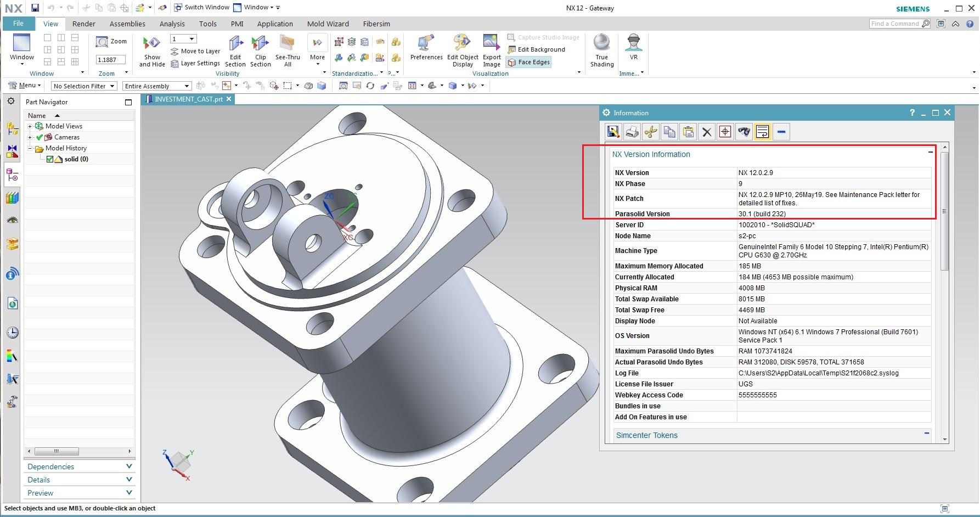Image resolution: width=980 pixels, height=517 pixels.
Task: Paste into the Information window
Action: 688,132
